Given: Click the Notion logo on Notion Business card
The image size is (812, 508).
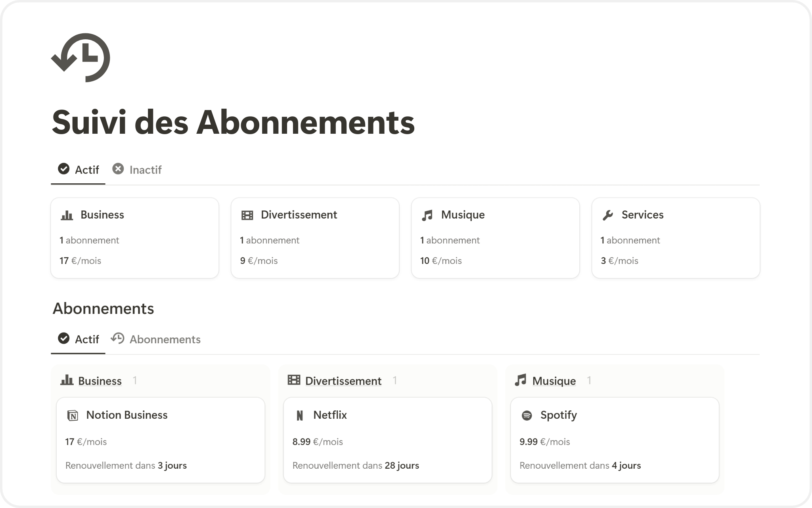Looking at the screenshot, I should click(73, 416).
